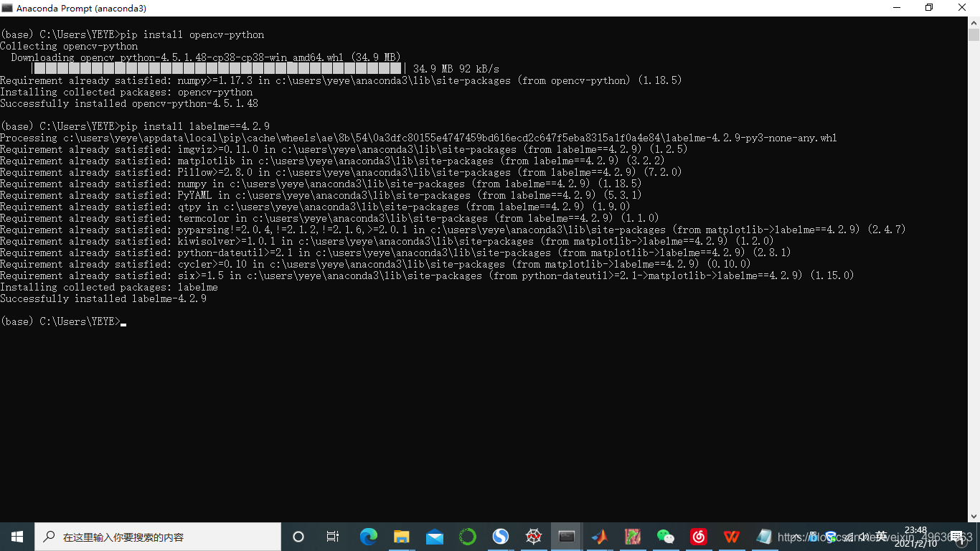
Task: Click the scrollbar down arrow
Action: coord(974,516)
